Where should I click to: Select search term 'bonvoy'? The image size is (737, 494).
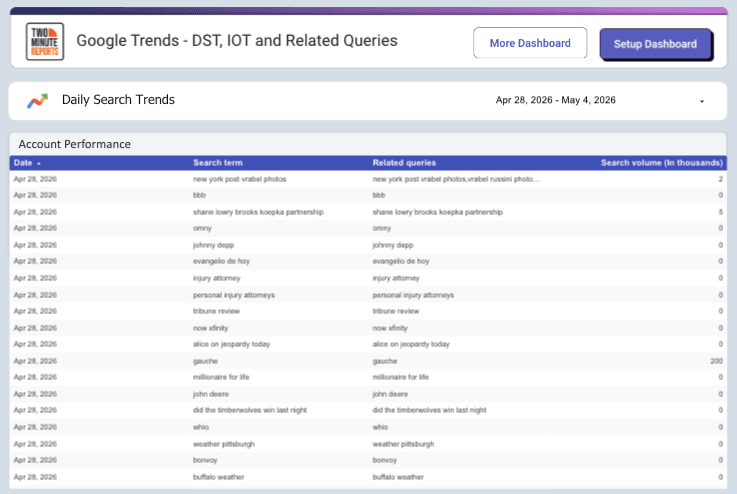205,459
